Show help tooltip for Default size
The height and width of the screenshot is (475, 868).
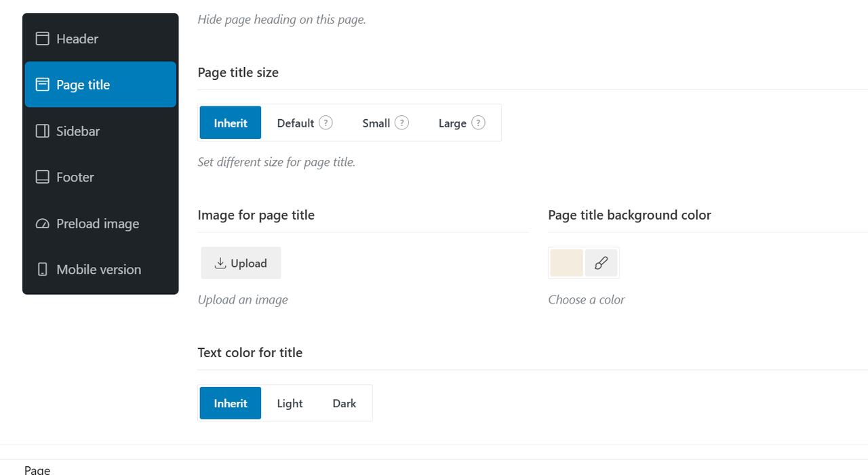(x=325, y=123)
